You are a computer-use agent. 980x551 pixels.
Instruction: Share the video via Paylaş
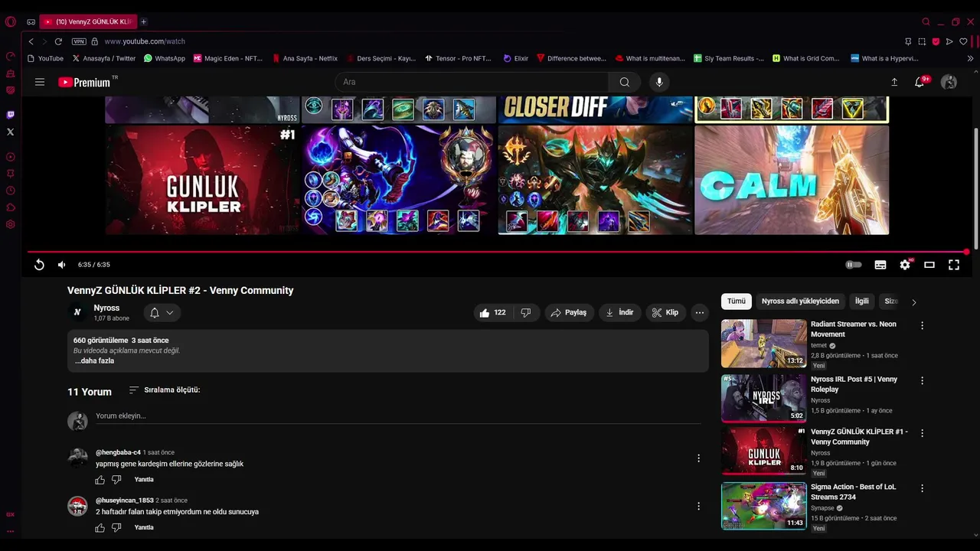click(x=568, y=312)
